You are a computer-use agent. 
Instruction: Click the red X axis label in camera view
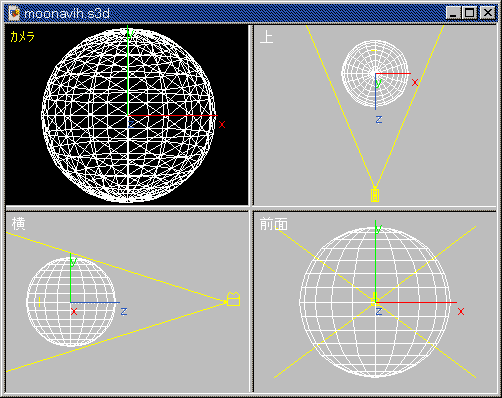(222, 125)
